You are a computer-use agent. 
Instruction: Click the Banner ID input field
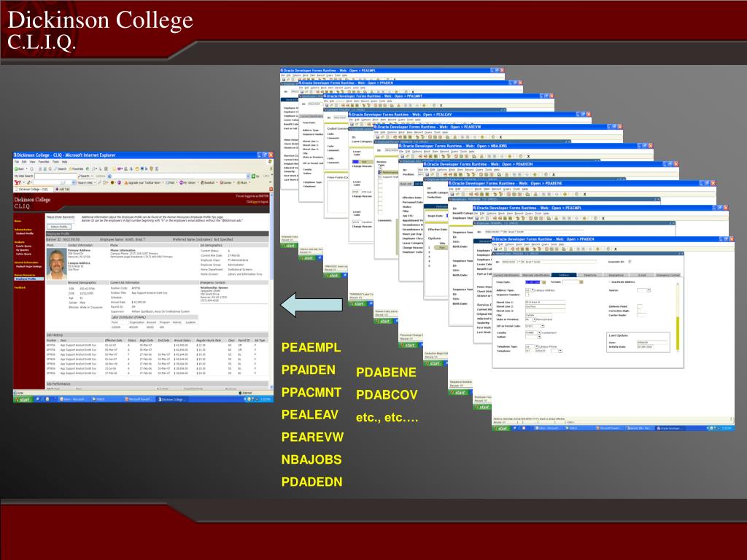tap(61, 221)
